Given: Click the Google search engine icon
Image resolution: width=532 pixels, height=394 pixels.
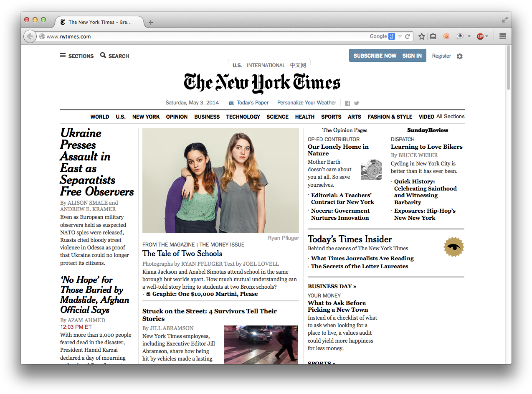Looking at the screenshot, I should tap(392, 36).
